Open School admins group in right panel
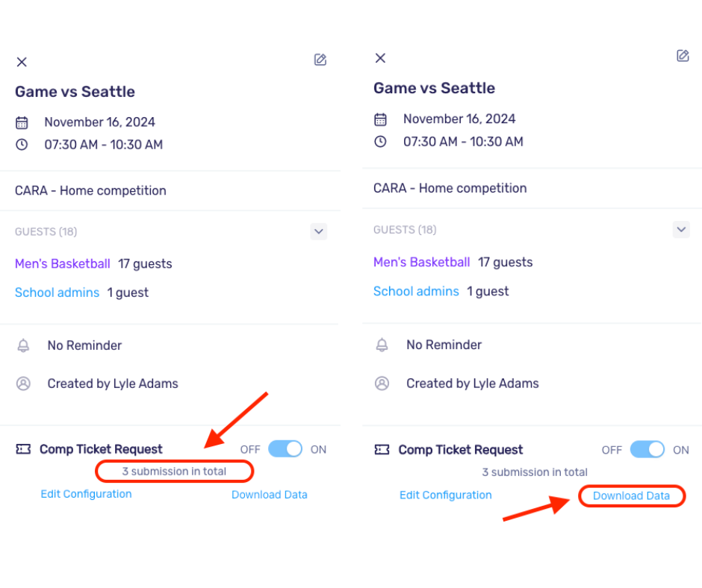Viewport: 702px width, 588px height. (417, 291)
